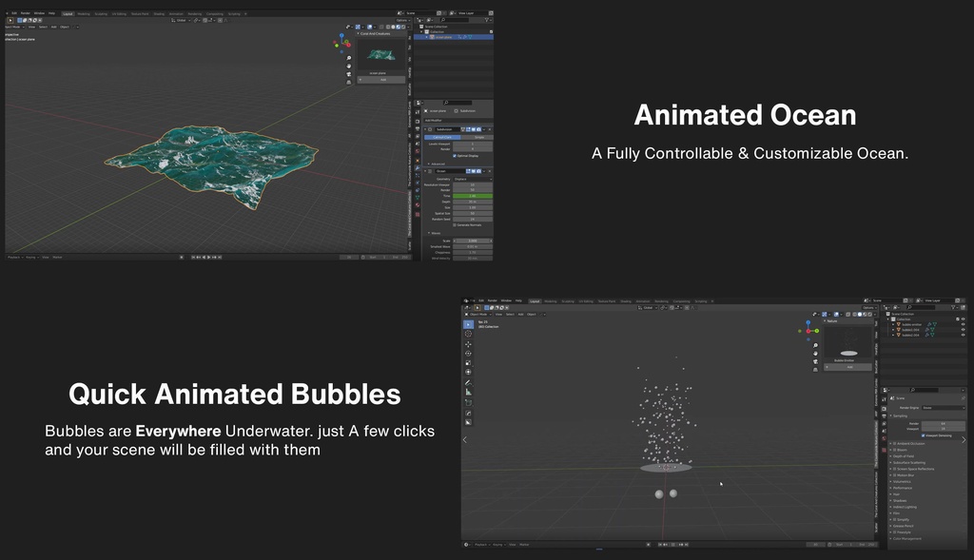Click the Blender logo in bubbles window
This screenshot has width=974, height=560.
point(466,300)
